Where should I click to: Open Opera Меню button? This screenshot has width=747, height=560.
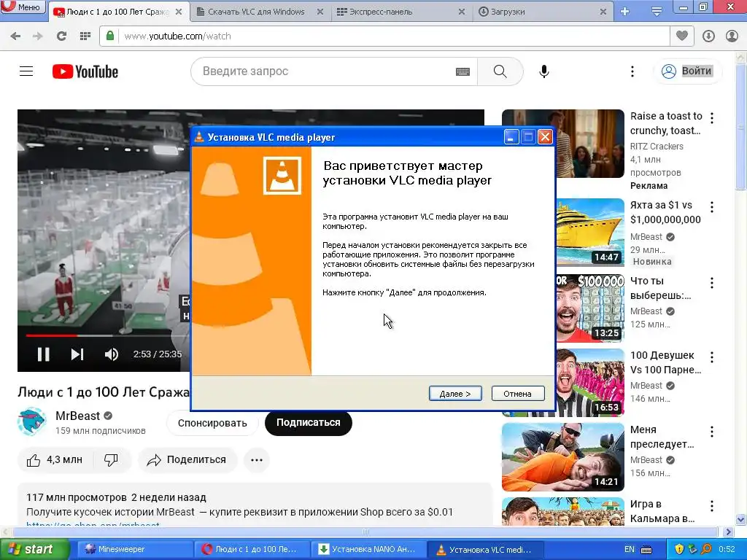pos(23,7)
